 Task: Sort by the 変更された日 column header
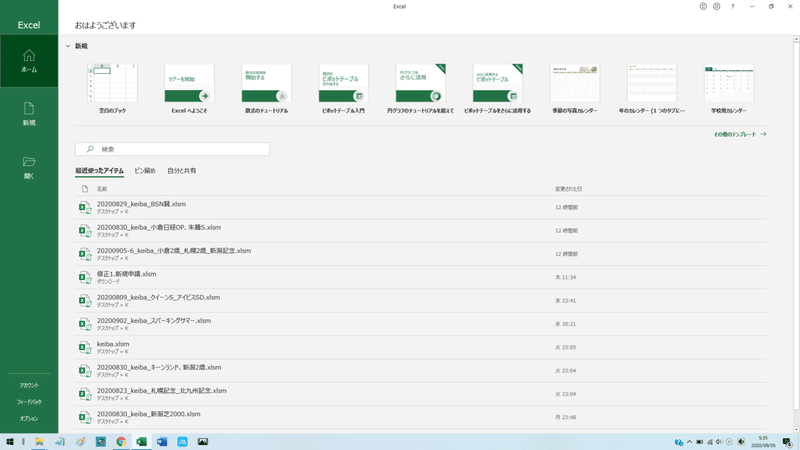(568, 189)
